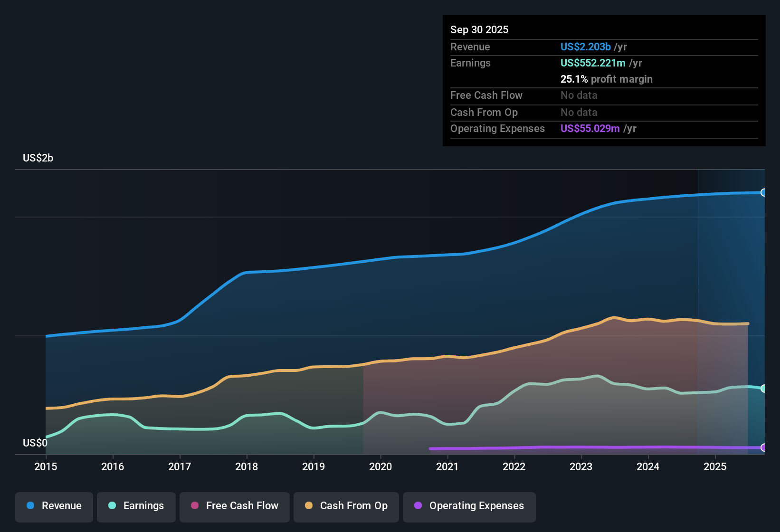780x532 pixels.
Task: Click the Revenue endpoint circle on the chart
Action: 764,192
